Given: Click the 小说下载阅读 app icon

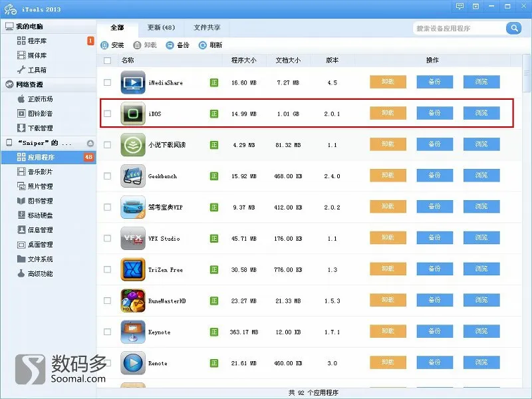Looking at the screenshot, I should (133, 145).
